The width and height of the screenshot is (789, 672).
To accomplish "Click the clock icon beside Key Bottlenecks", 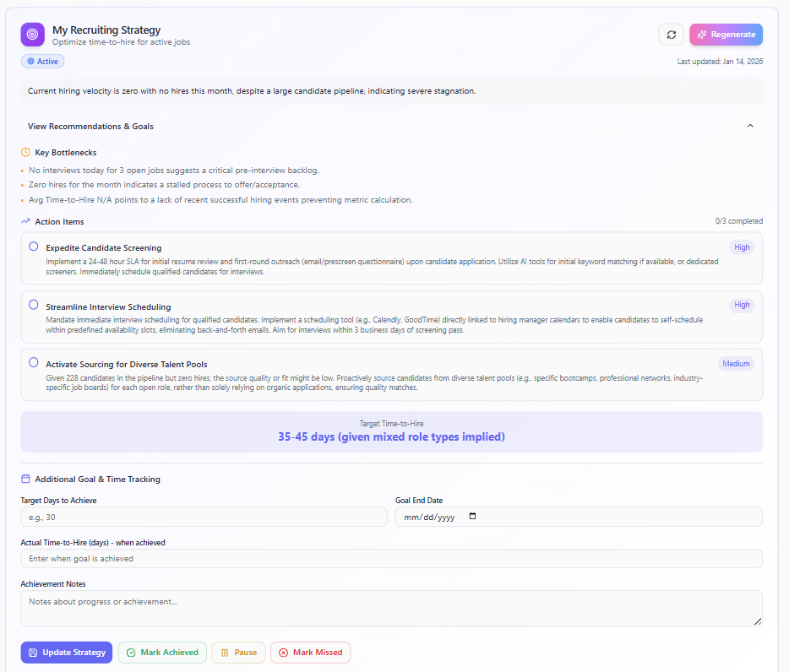I will pos(25,153).
